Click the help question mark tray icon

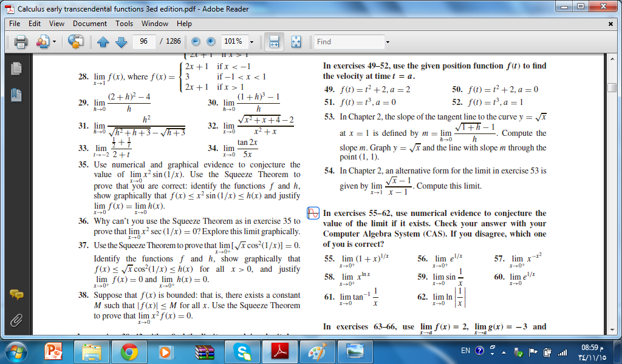pyautogui.click(x=479, y=351)
